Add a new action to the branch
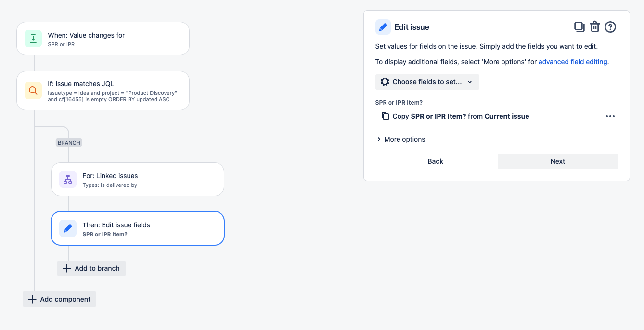The width and height of the screenshot is (644, 330). pos(91,268)
